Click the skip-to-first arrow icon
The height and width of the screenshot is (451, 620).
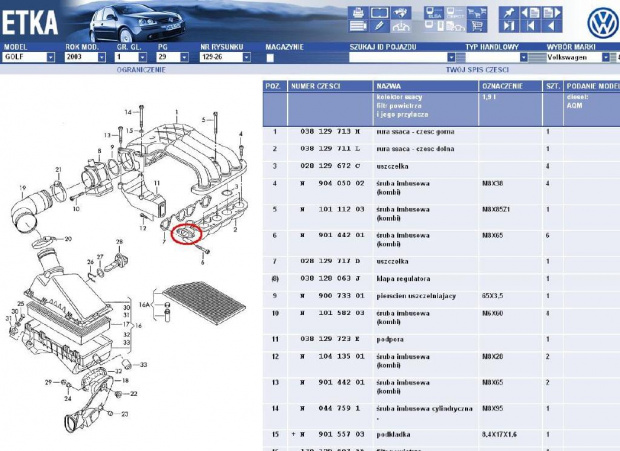[530, 26]
